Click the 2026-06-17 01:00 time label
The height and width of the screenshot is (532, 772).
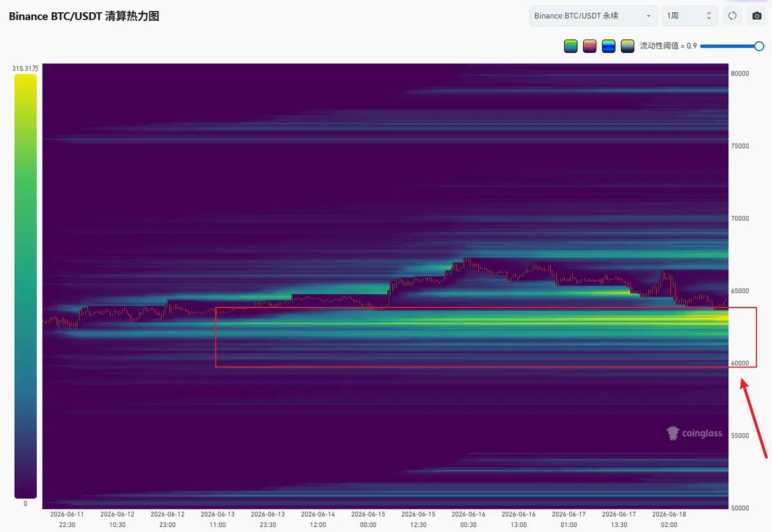tap(569, 519)
